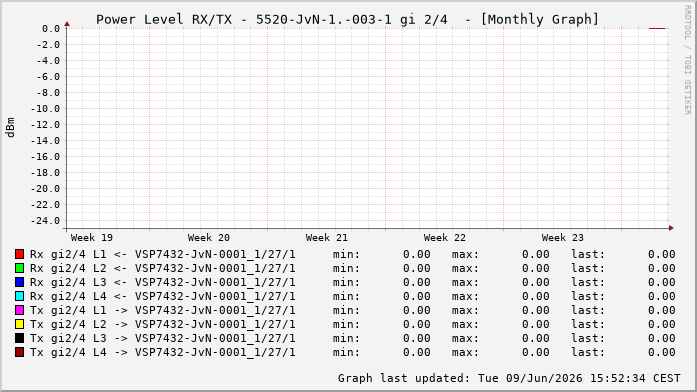The width and height of the screenshot is (697, 392).
Task: Click the '-24.0' y-axis value
Action: [x=45, y=221]
